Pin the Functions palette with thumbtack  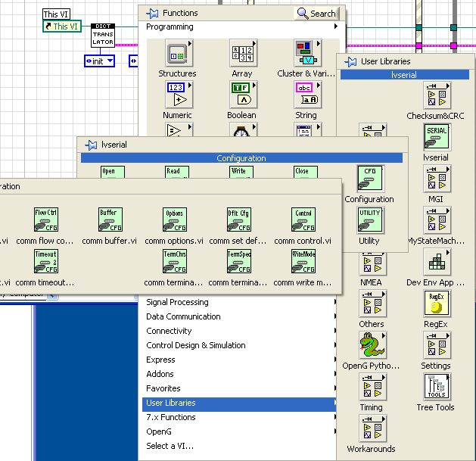coord(152,14)
